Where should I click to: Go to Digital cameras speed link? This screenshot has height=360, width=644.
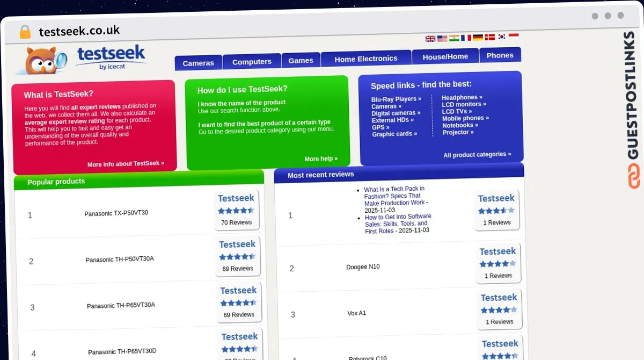[x=396, y=113]
